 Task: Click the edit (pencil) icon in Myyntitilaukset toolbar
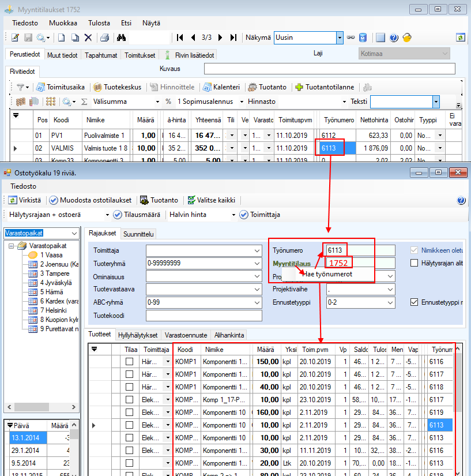[x=15, y=38]
